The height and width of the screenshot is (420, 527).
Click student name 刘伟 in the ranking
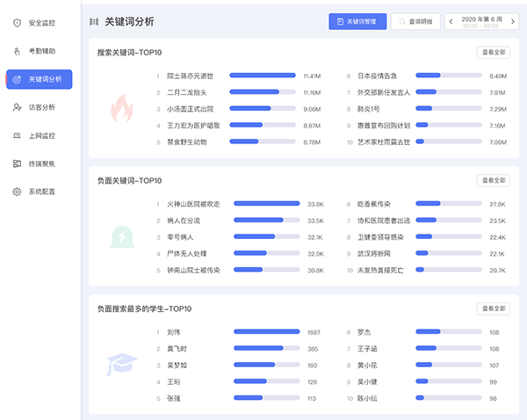point(173,333)
